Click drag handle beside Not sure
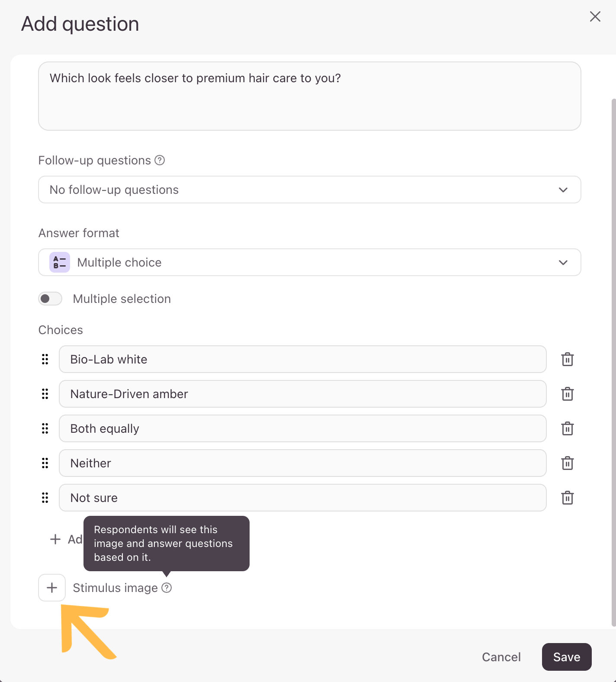The image size is (616, 682). pyautogui.click(x=45, y=498)
